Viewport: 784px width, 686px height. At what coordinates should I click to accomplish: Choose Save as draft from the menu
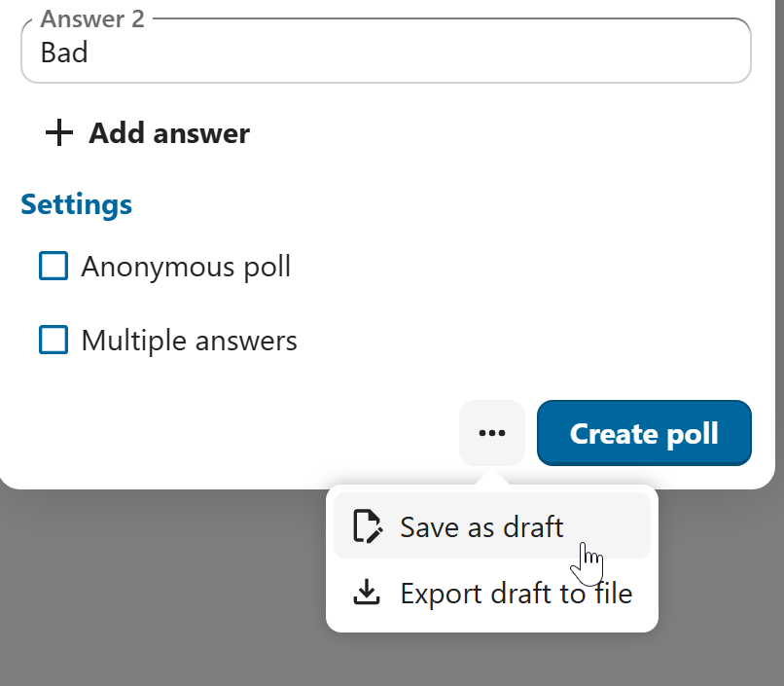(x=481, y=526)
